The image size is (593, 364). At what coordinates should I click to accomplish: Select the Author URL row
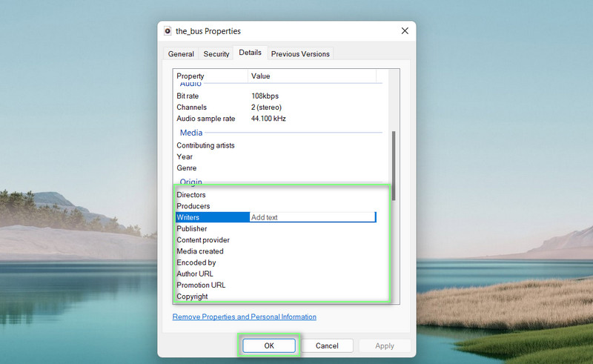point(195,274)
